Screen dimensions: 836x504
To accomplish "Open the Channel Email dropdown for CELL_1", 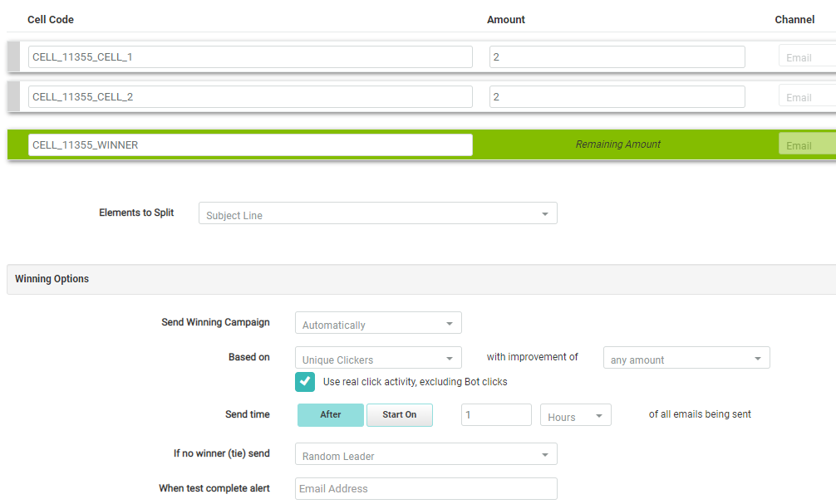I will pos(807,56).
